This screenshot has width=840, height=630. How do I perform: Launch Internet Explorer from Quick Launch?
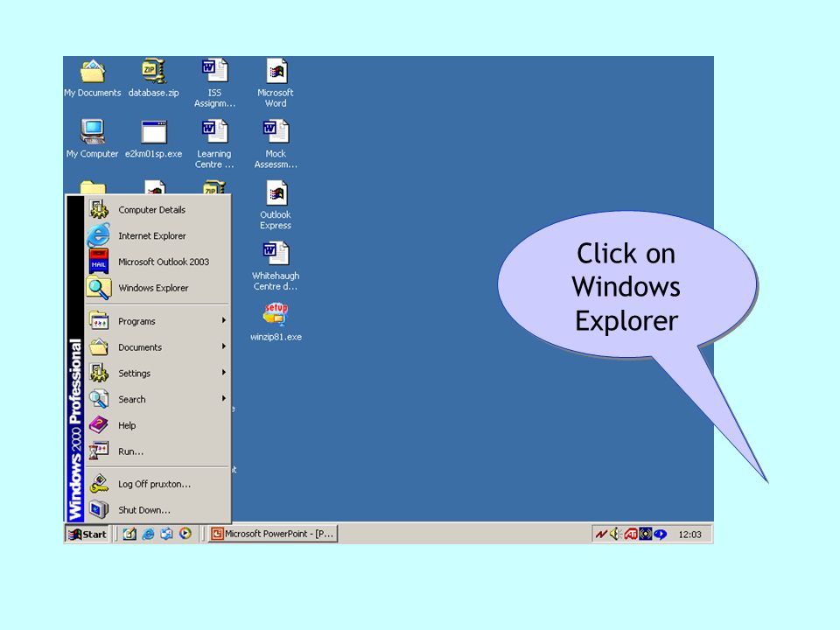pos(149,534)
